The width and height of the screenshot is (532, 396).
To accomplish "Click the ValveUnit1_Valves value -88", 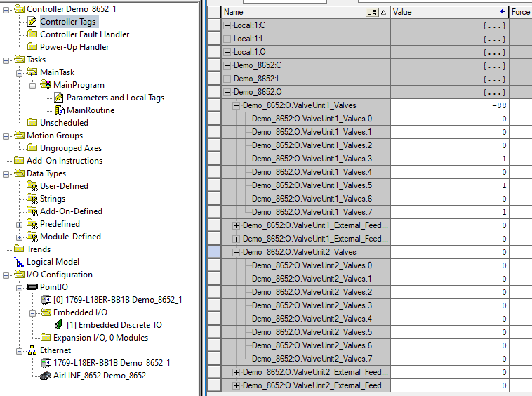I will (450, 105).
